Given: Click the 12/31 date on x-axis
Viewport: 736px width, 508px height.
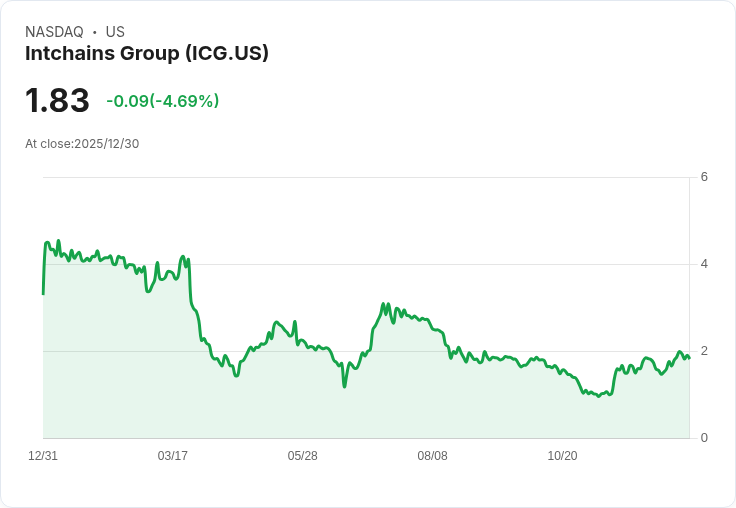Looking at the screenshot, I should [43, 456].
